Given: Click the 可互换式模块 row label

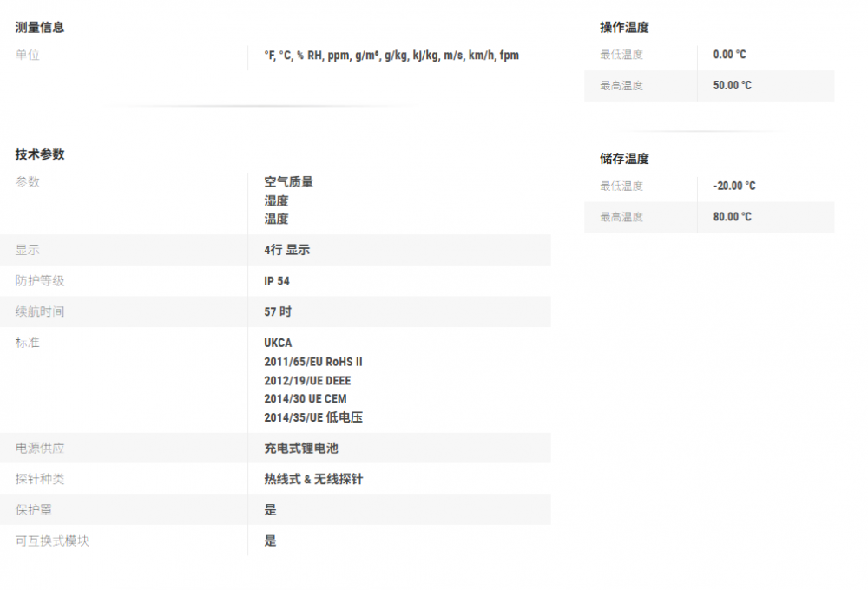Looking at the screenshot, I should tap(52, 541).
